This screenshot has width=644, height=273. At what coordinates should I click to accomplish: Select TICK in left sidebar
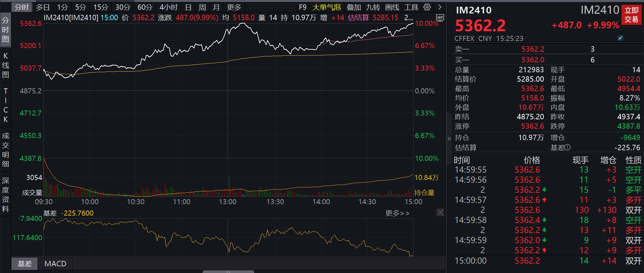pos(5,105)
